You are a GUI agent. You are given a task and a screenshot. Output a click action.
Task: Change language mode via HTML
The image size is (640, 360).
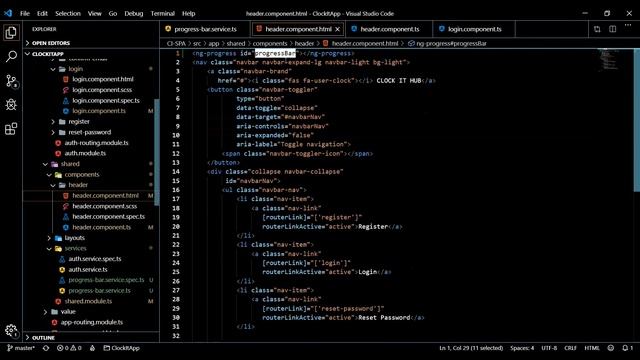click(x=592, y=348)
